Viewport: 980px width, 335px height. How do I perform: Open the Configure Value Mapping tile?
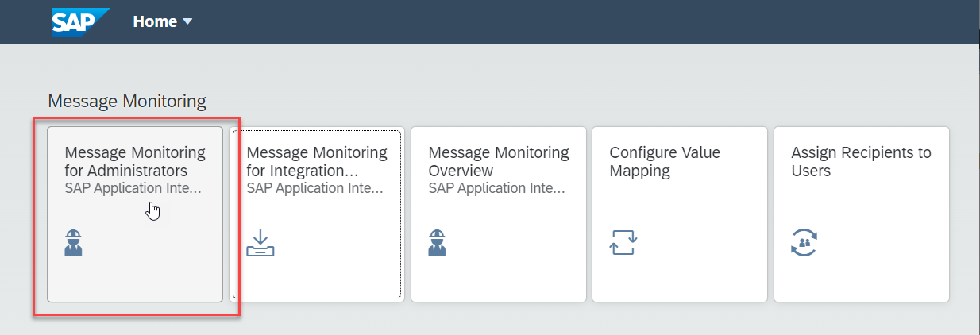coord(680,214)
